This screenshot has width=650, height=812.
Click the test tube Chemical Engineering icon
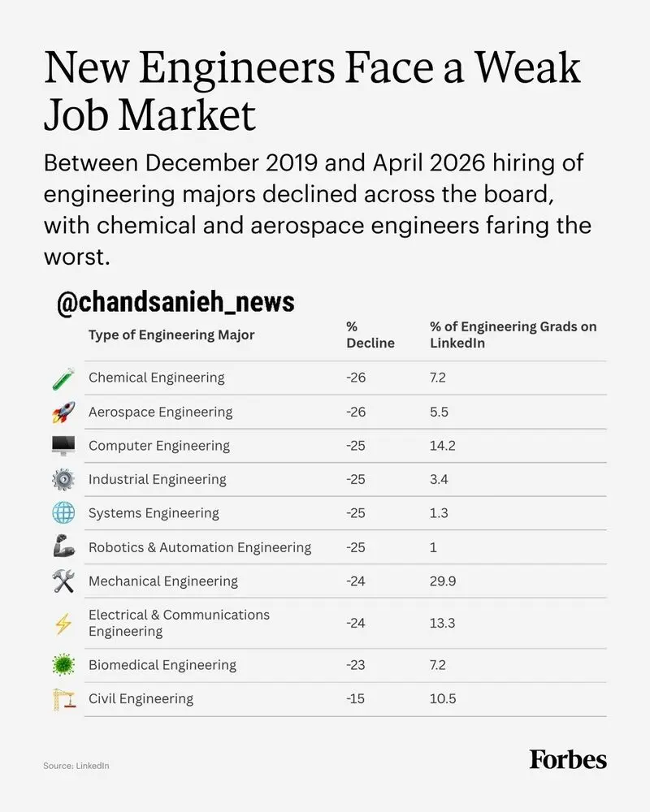point(63,378)
